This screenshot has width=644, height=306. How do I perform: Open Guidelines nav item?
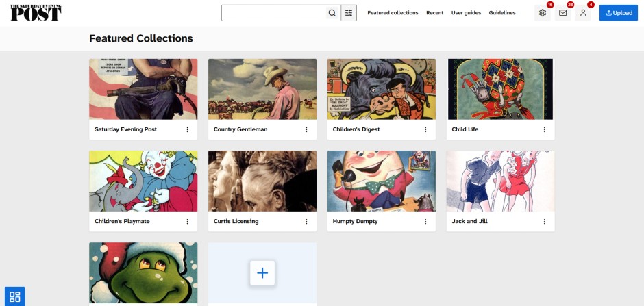502,13
